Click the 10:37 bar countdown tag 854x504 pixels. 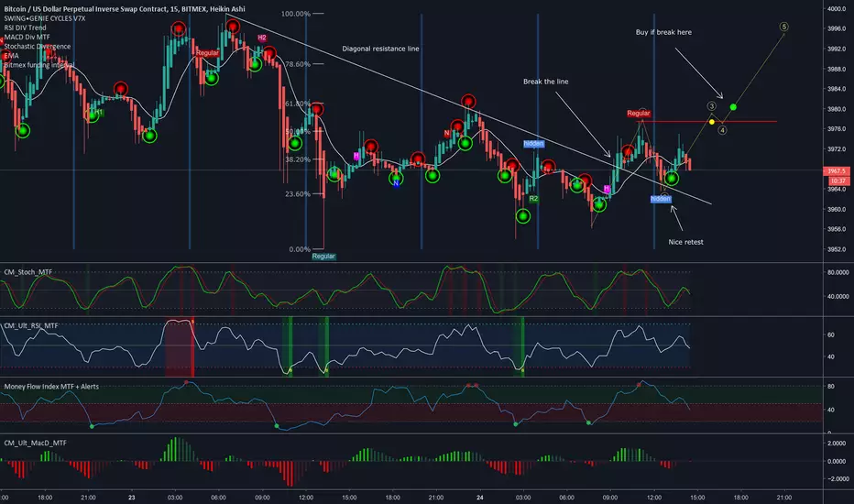coord(838,181)
